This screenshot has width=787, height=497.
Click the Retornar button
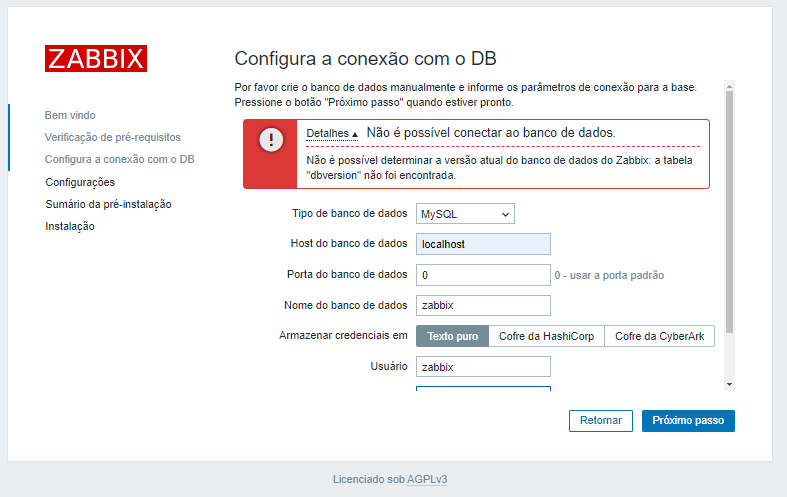601,421
